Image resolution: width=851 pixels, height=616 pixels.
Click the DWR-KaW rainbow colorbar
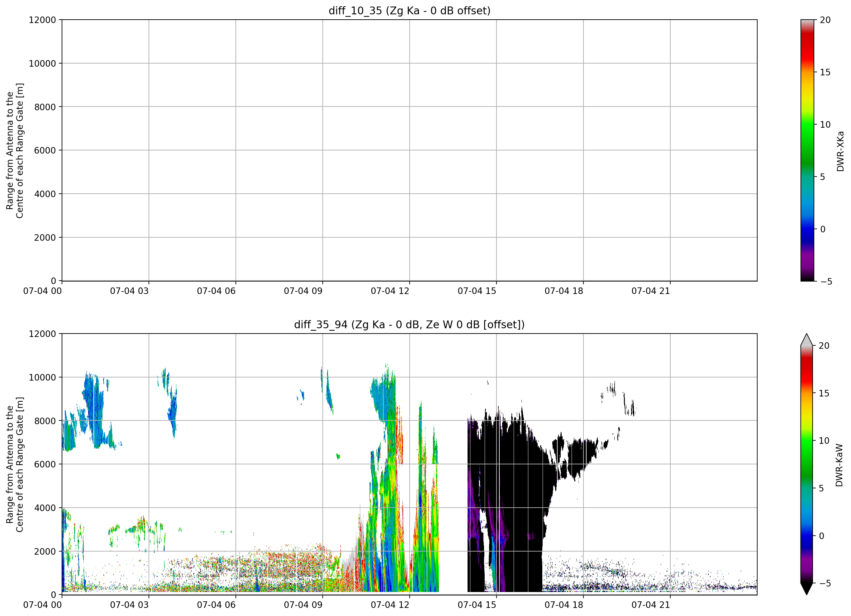click(806, 464)
